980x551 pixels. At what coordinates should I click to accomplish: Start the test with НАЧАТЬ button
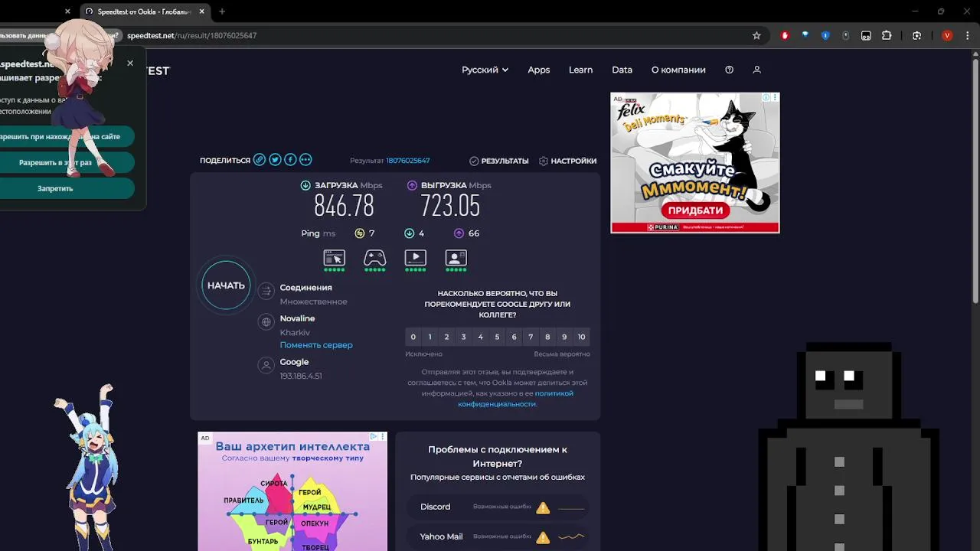coord(226,285)
